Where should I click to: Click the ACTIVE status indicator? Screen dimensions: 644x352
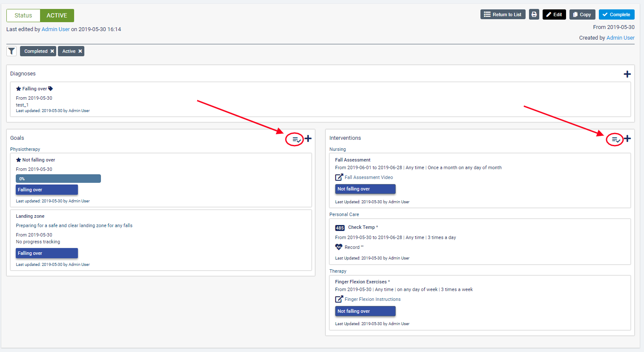[x=57, y=15]
